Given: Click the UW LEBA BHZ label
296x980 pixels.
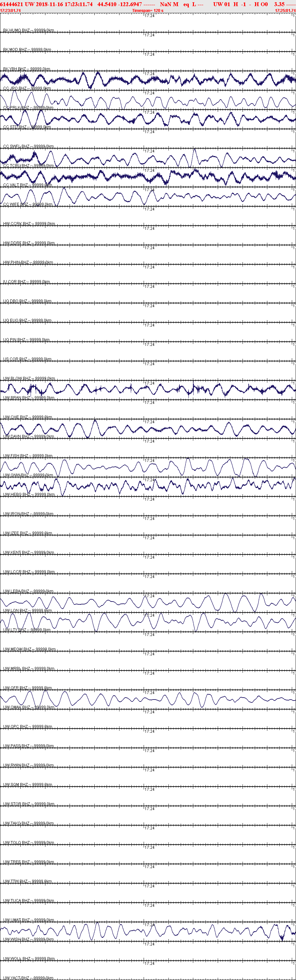Looking at the screenshot, I should click(28, 591).
